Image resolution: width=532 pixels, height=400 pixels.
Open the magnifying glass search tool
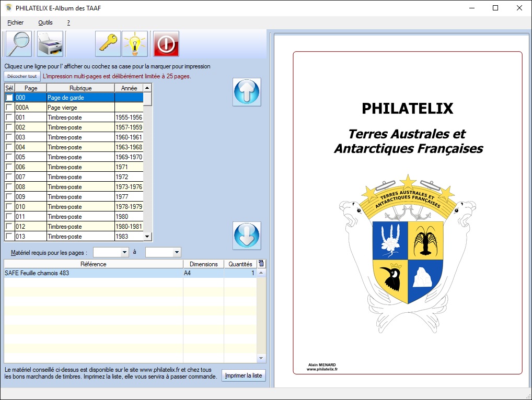[19, 44]
